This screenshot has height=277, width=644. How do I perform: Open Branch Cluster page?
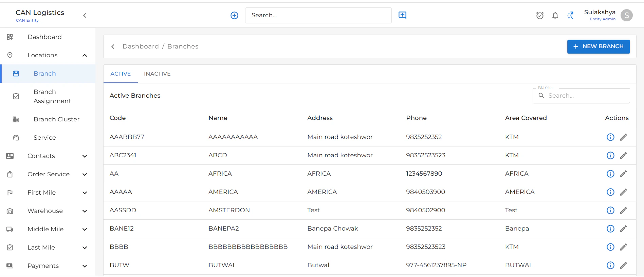tap(48, 119)
